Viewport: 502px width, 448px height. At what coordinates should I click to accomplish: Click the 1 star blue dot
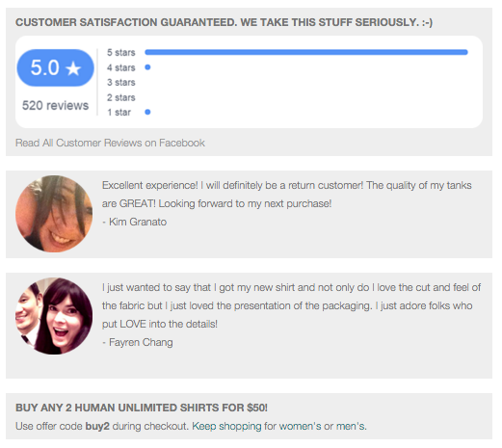coord(147,112)
